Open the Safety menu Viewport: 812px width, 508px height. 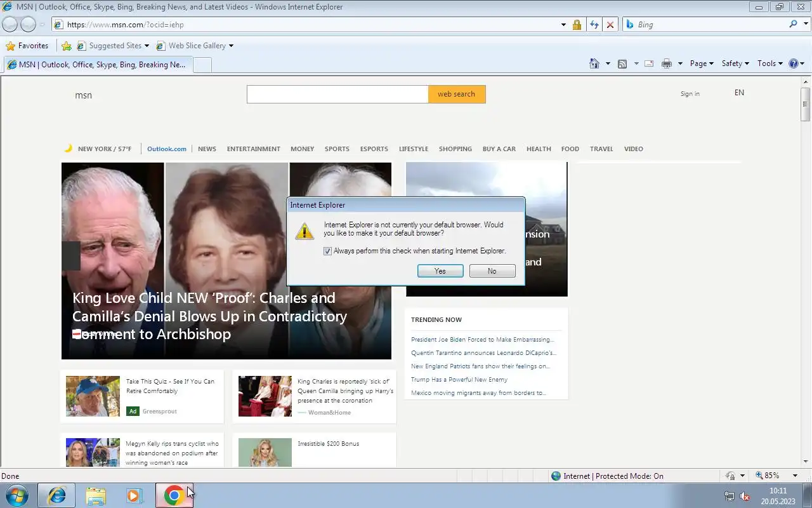735,63
